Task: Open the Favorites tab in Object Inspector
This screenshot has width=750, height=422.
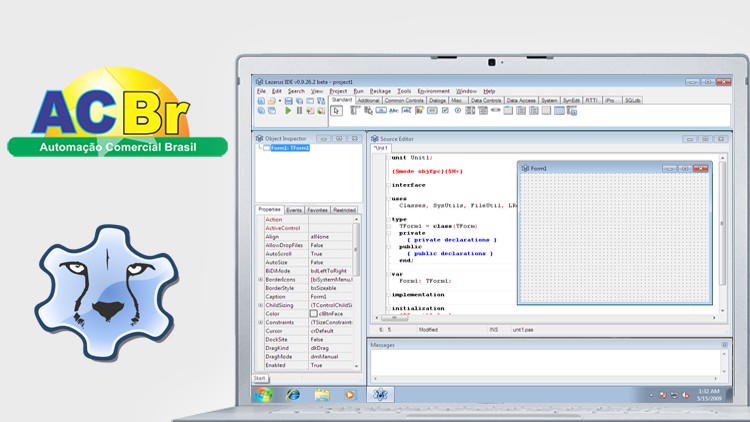Action: click(317, 210)
